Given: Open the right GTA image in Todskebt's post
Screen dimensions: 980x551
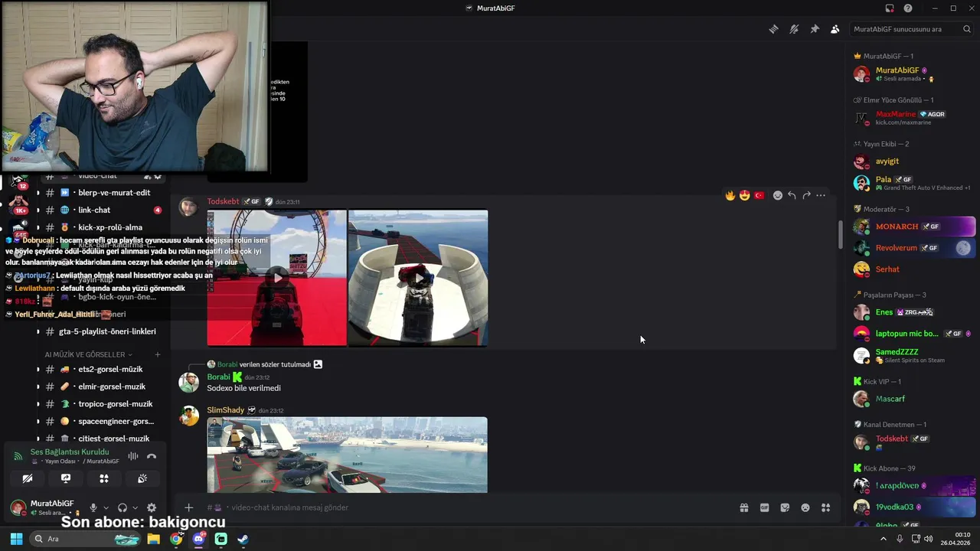Looking at the screenshot, I should pos(418,278).
